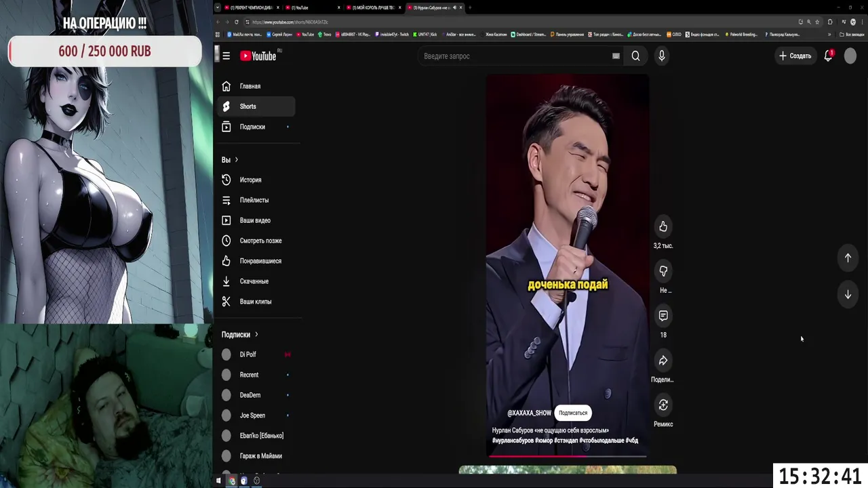Open the browser profile icon in toolbar

tap(853, 22)
